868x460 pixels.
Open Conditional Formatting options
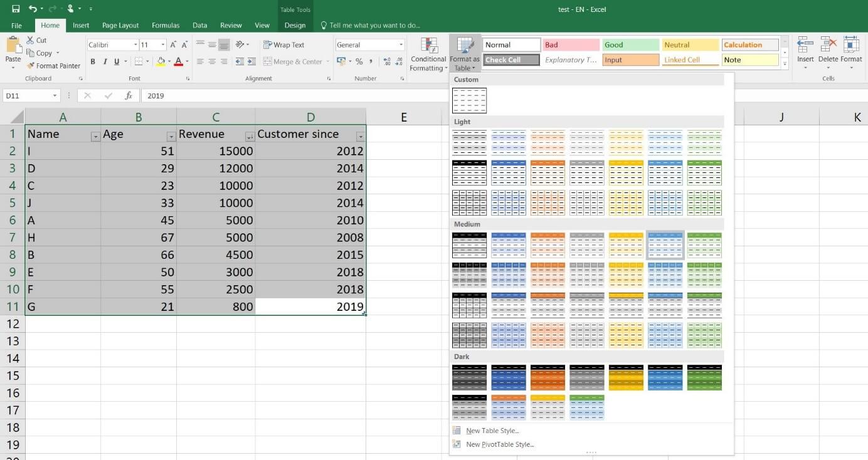pos(428,53)
